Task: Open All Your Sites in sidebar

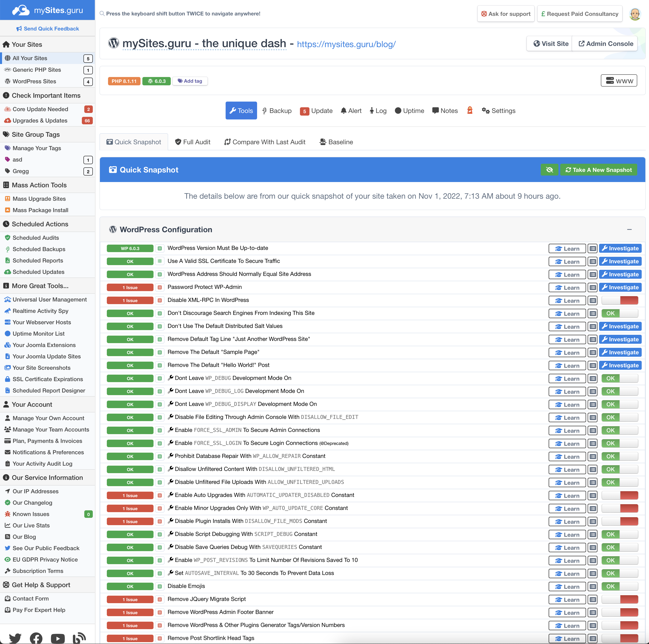Action: [47, 58]
